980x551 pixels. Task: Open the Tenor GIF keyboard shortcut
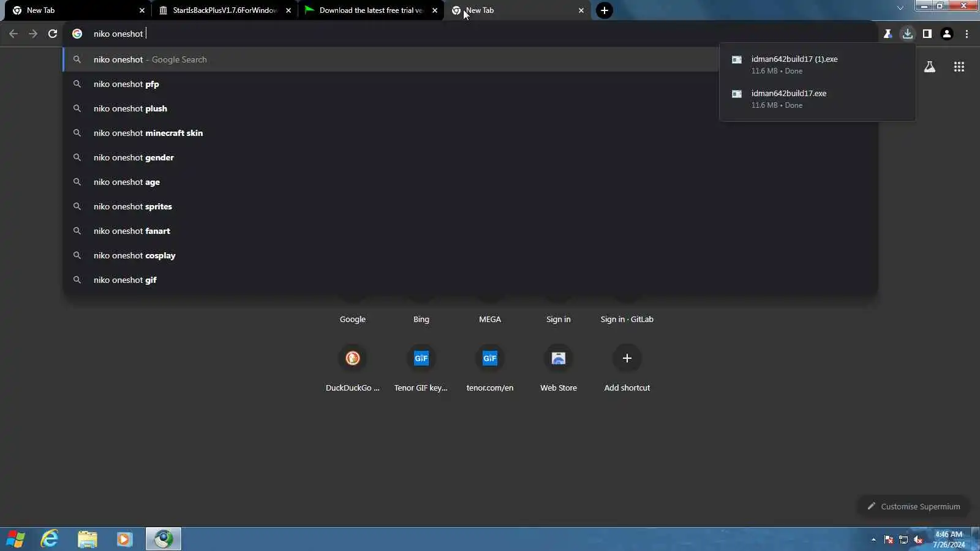pyautogui.click(x=421, y=368)
